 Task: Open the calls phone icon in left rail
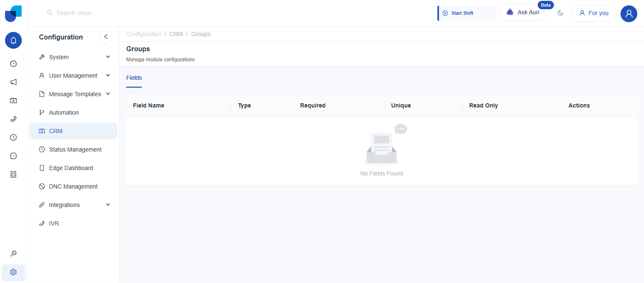(x=13, y=119)
